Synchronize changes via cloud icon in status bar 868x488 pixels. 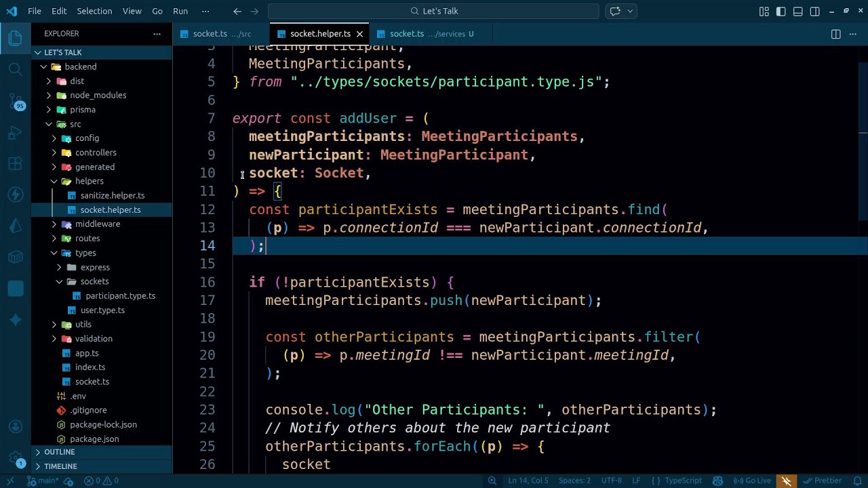(69, 481)
